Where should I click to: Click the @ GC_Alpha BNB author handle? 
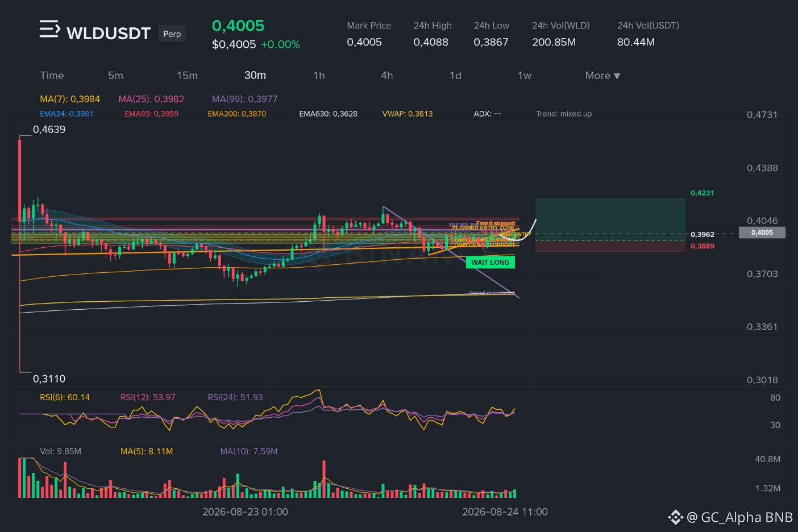pos(739,517)
